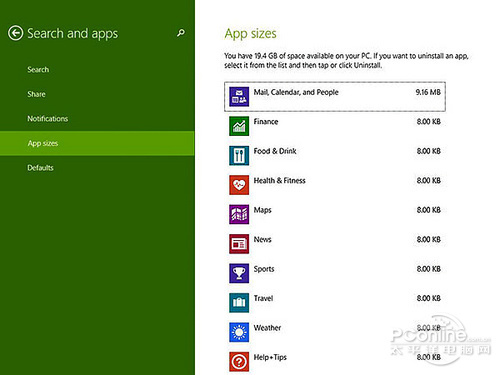This screenshot has height=375, width=500.
Task: Select the Travel app name
Action: pos(263,298)
